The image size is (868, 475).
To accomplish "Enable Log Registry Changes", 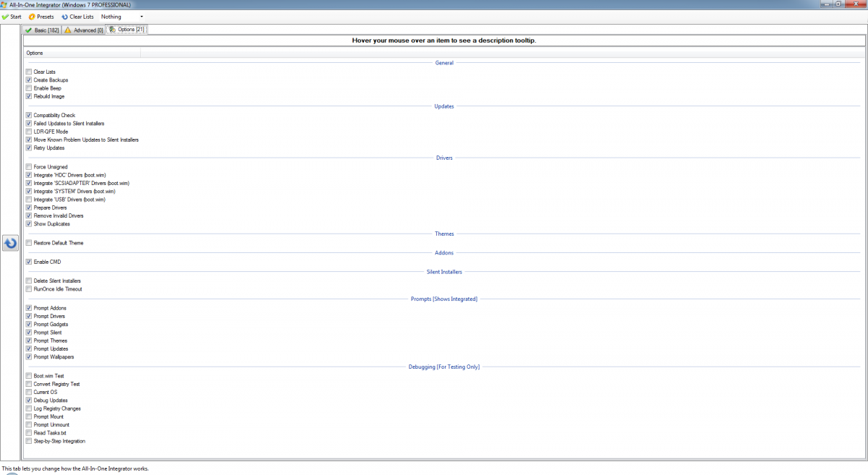I will click(29, 408).
